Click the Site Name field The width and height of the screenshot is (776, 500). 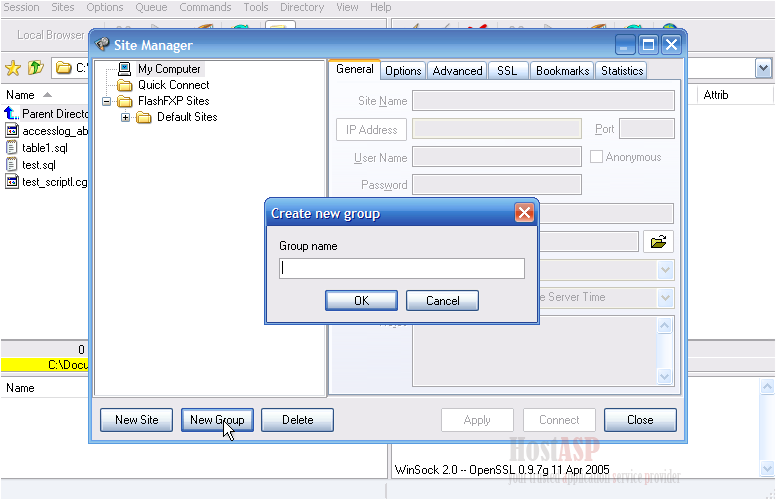(x=543, y=100)
